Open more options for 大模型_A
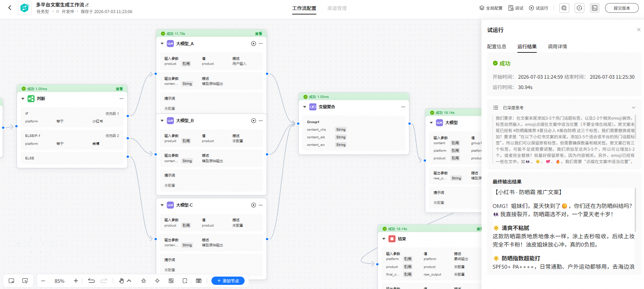 [261, 43]
